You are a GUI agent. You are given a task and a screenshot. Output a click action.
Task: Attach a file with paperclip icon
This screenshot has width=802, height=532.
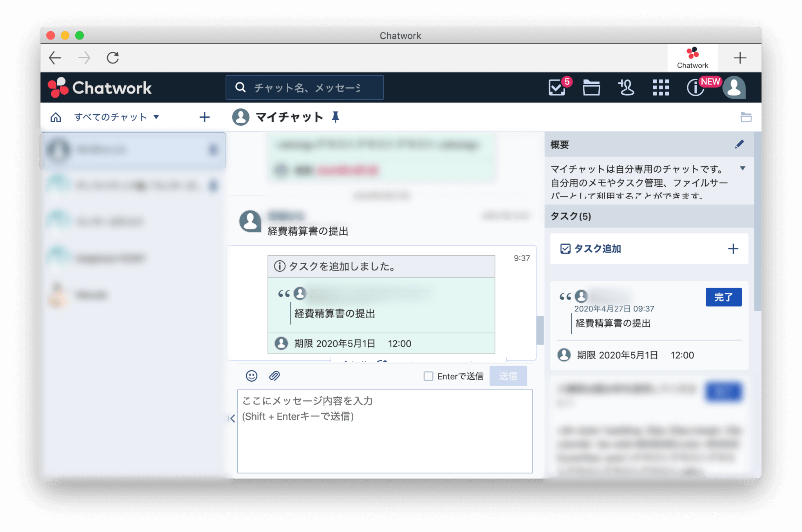click(275, 376)
